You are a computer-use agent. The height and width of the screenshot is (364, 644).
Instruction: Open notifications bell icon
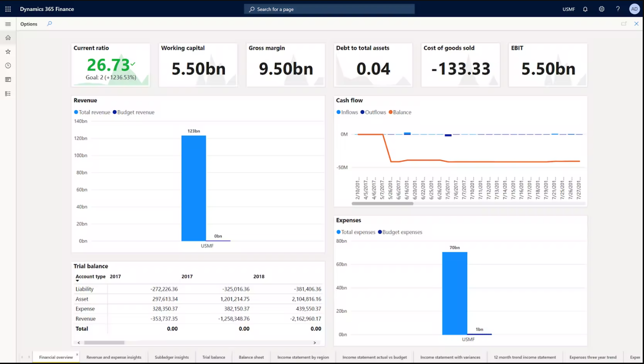pos(585,9)
